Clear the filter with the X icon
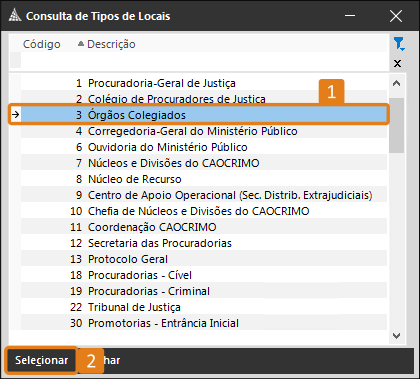 397,63
